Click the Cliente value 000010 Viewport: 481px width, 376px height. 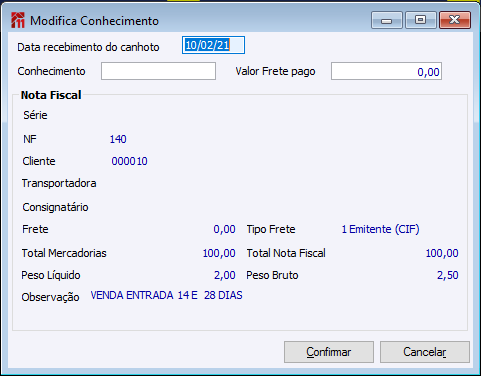[x=129, y=161]
